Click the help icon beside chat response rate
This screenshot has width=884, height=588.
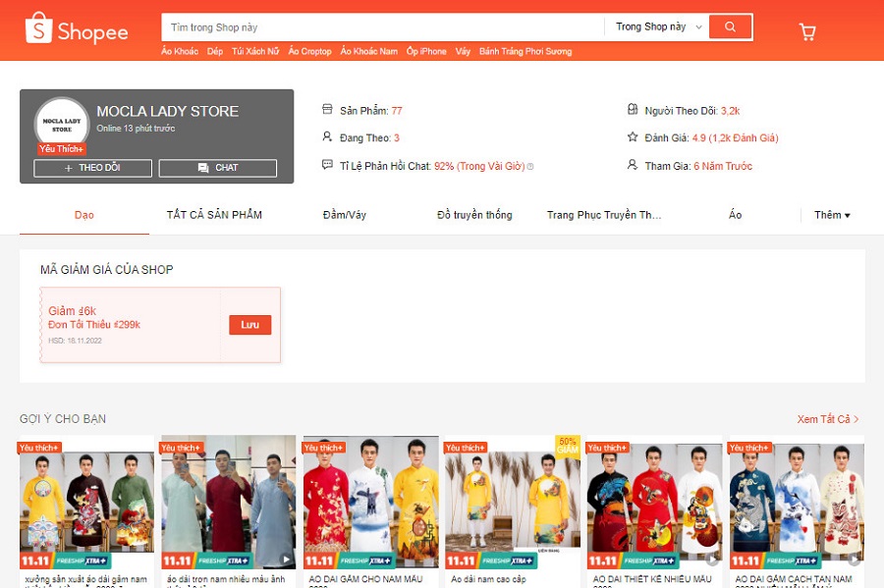pyautogui.click(x=530, y=167)
